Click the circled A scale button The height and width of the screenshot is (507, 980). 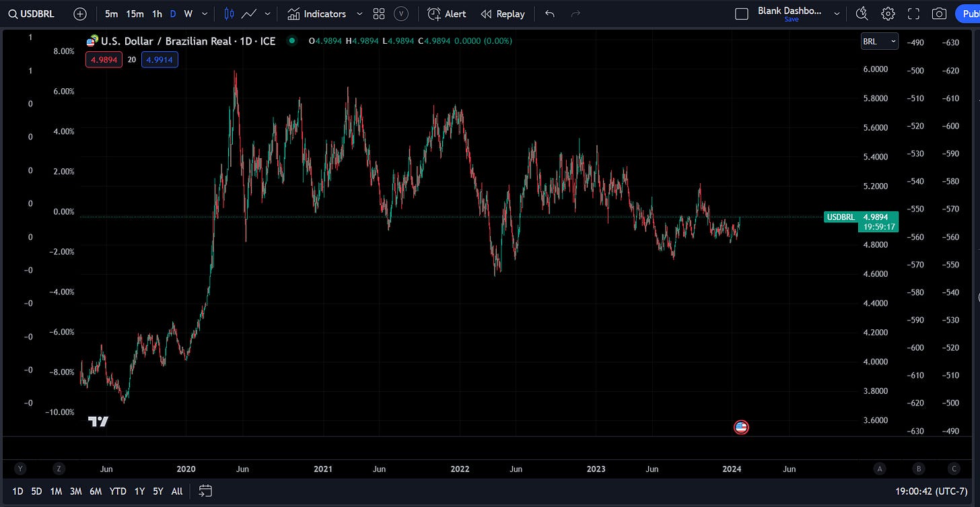879,469
